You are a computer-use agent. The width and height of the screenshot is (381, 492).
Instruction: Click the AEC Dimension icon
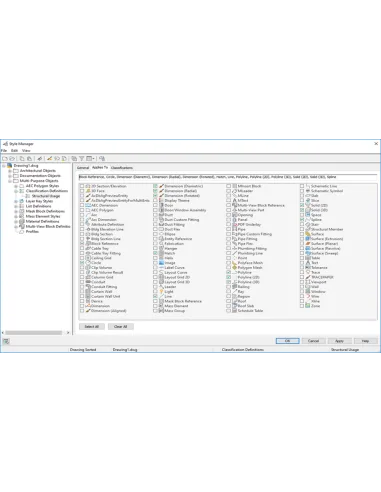click(x=88, y=205)
